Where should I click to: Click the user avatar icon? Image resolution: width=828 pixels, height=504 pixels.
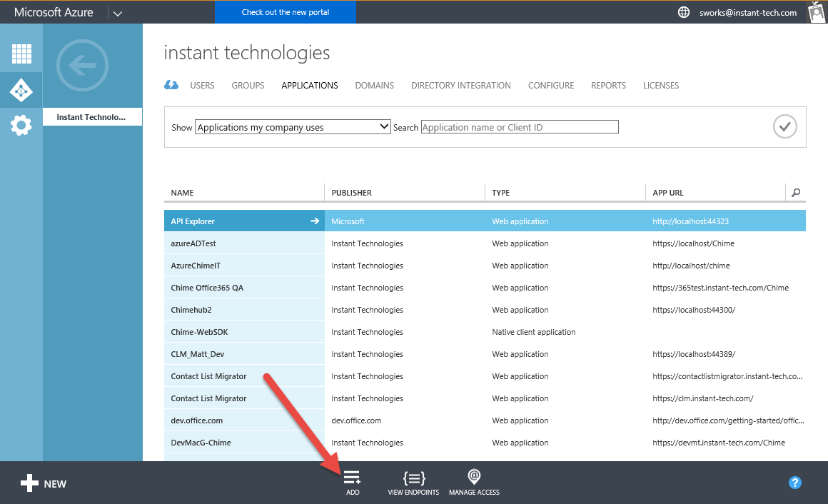point(817,12)
